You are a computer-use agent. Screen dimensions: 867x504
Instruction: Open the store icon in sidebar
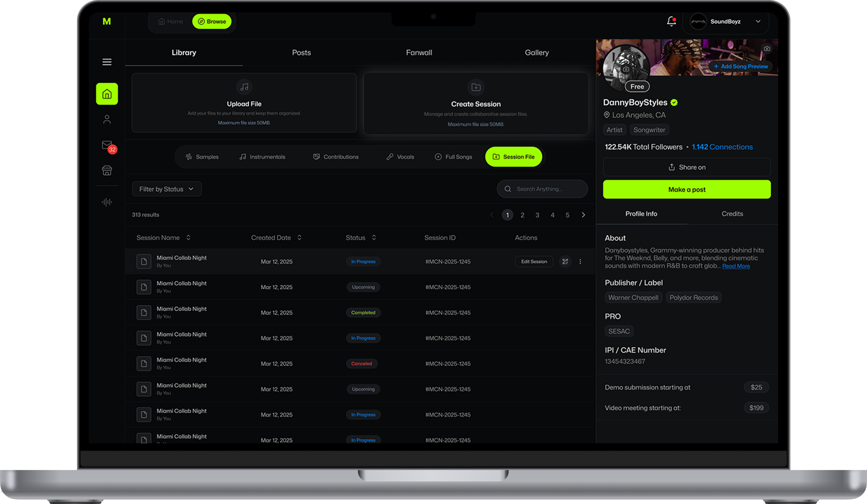(107, 171)
